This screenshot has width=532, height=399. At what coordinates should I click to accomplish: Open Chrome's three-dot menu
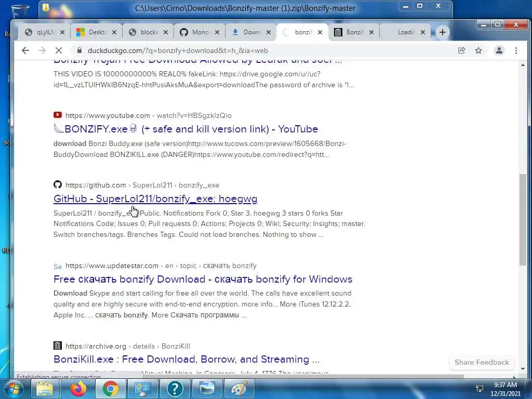click(516, 50)
